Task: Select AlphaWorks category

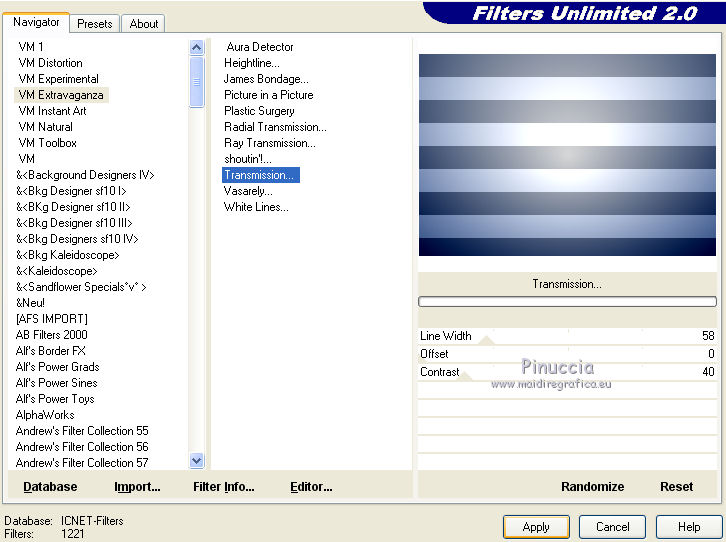Action: [x=45, y=415]
